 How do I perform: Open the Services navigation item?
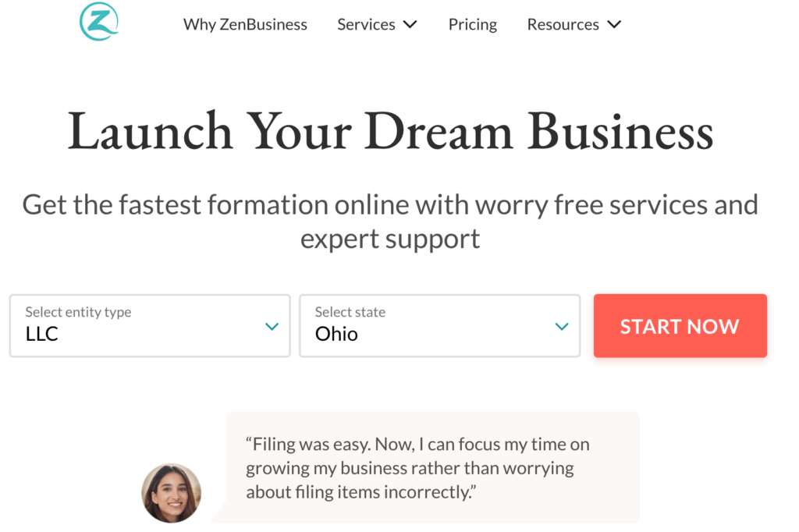click(367, 24)
